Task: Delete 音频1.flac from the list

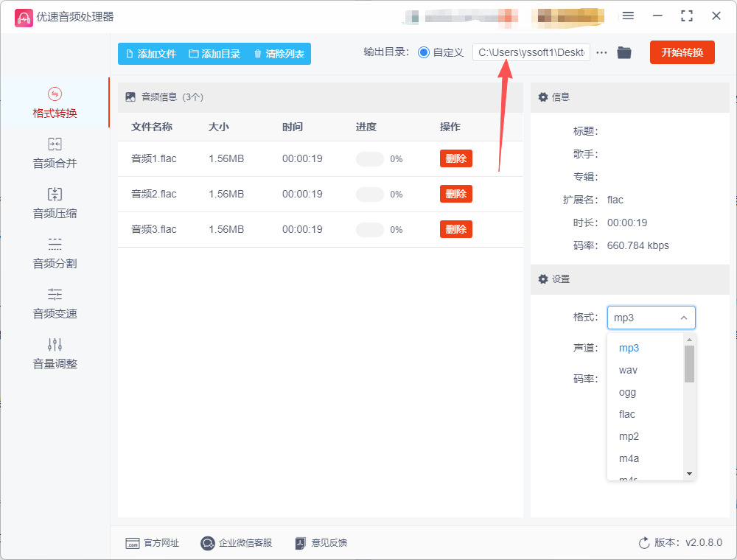Action: pyautogui.click(x=456, y=159)
